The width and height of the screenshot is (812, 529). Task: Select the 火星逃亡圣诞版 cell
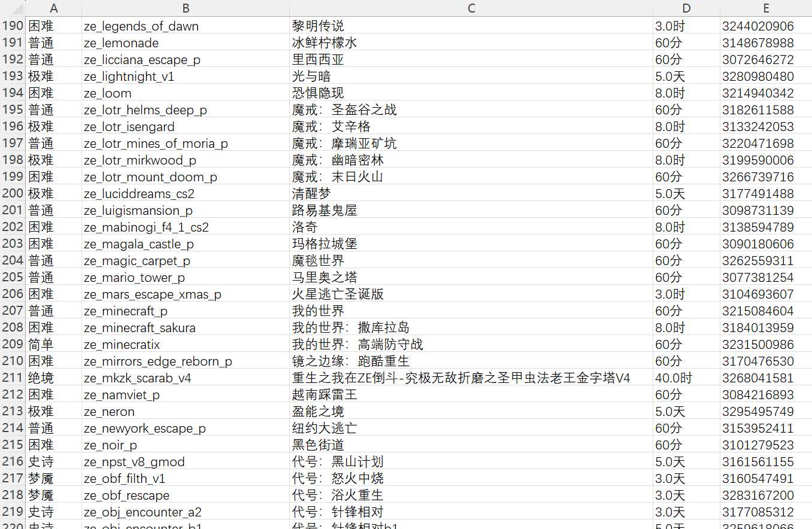471,294
